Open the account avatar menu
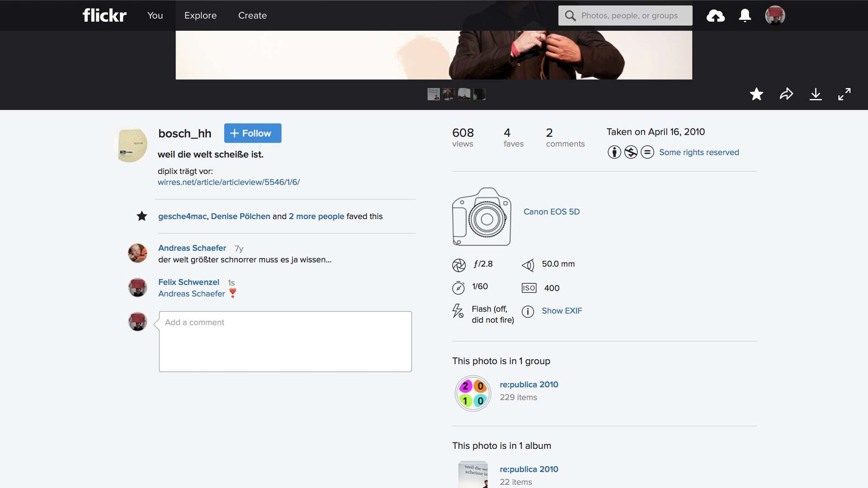 click(774, 15)
